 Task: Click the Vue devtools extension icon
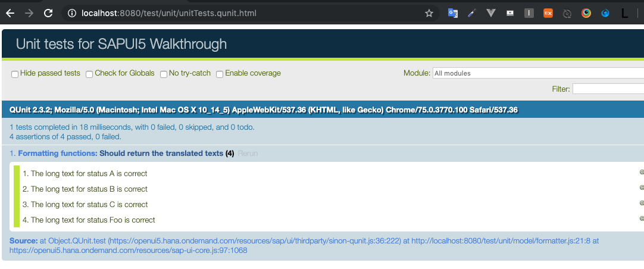[490, 13]
